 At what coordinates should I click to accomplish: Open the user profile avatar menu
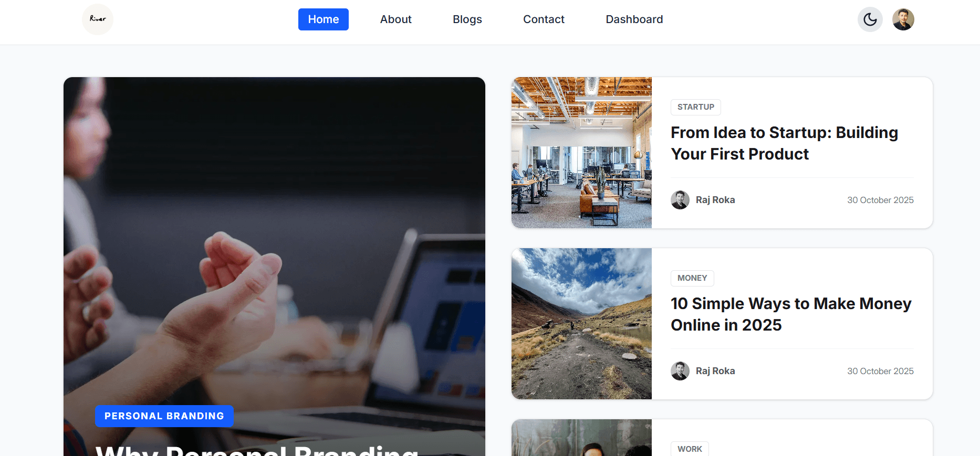click(x=903, y=19)
